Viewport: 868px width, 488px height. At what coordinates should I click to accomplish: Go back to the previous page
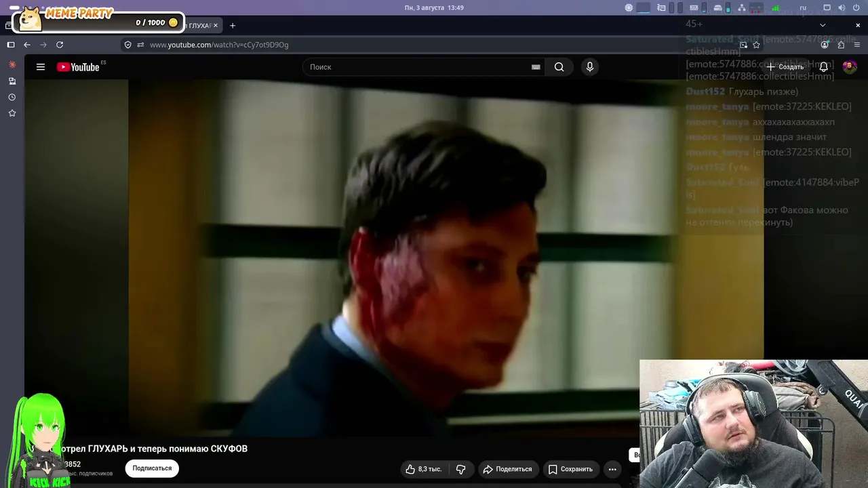coord(27,45)
